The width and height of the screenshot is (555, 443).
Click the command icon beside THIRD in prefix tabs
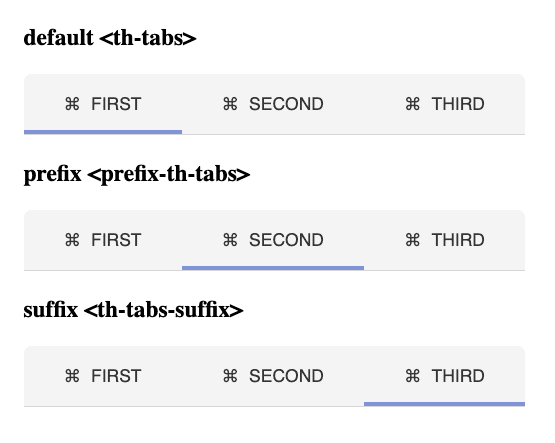click(x=412, y=240)
